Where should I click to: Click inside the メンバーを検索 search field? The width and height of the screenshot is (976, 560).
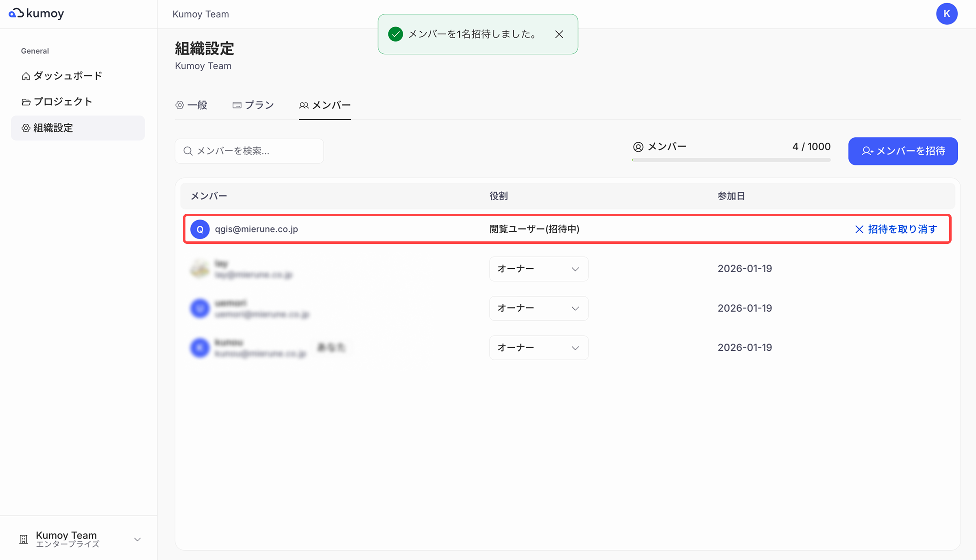coord(249,151)
